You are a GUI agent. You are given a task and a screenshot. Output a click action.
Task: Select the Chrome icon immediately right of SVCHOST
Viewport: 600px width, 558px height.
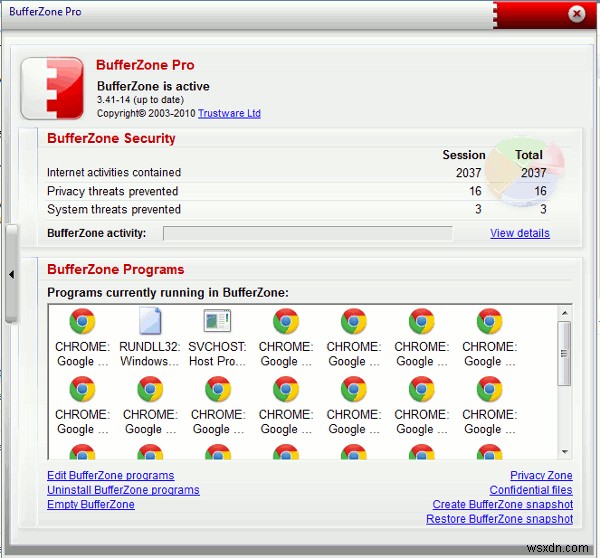click(286, 321)
